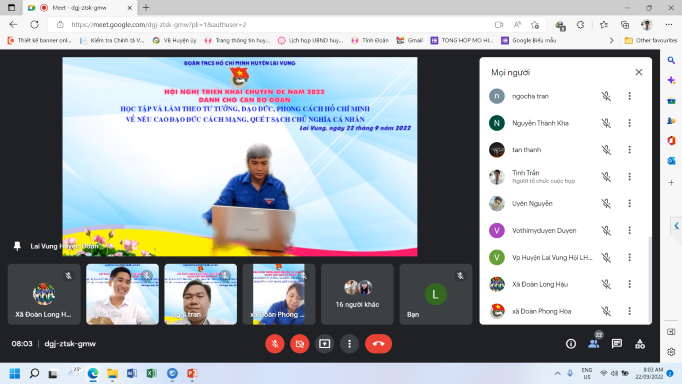The width and height of the screenshot is (682, 384).
Task: Open the Tỉnh Đoàn bookmark
Action: coord(370,40)
